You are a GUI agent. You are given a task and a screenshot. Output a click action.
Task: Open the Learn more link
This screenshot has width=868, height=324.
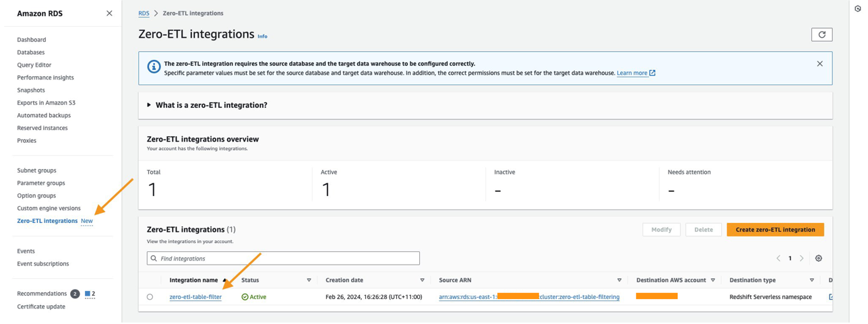point(632,73)
